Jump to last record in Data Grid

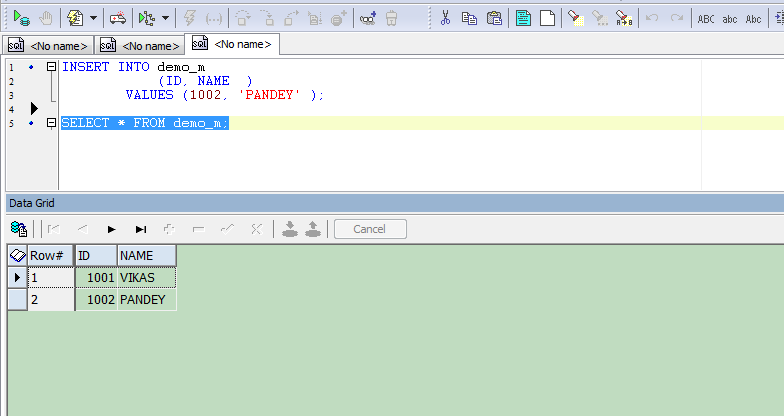coord(141,229)
